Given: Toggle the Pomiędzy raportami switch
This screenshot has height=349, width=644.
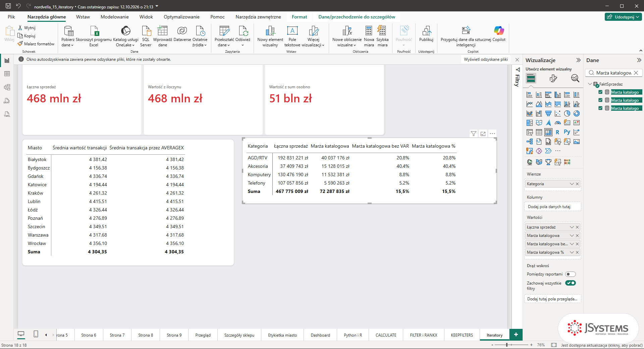Looking at the screenshot, I should click(570, 274).
